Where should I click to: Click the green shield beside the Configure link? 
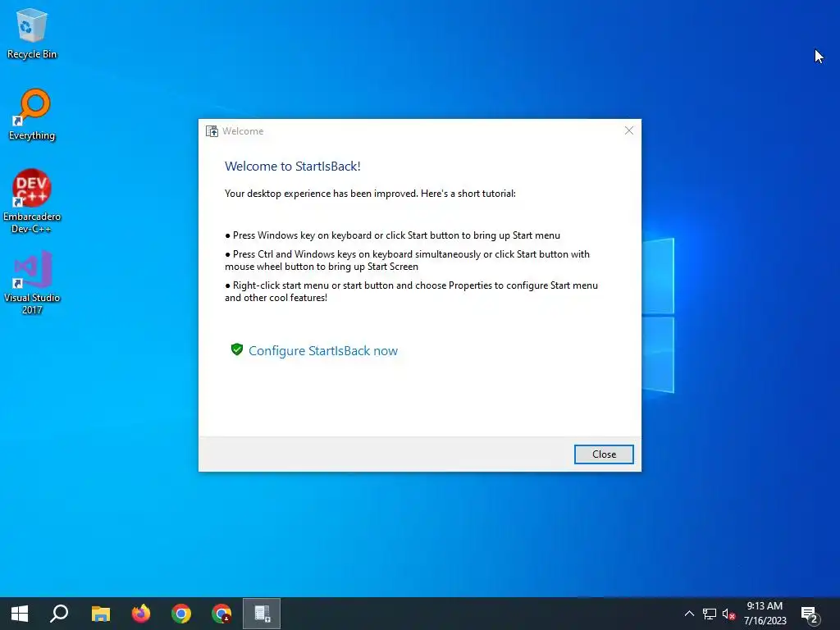click(x=237, y=349)
